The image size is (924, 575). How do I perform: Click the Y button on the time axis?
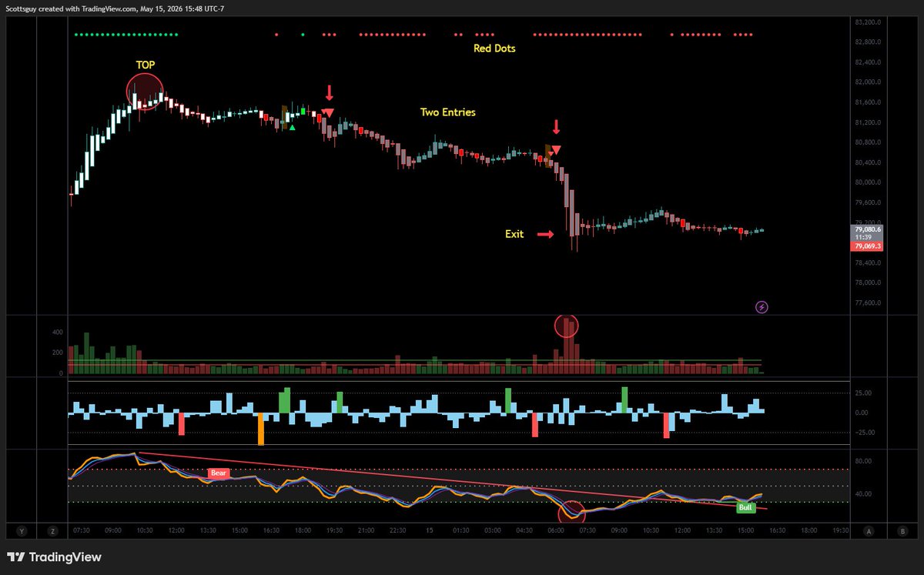21,530
